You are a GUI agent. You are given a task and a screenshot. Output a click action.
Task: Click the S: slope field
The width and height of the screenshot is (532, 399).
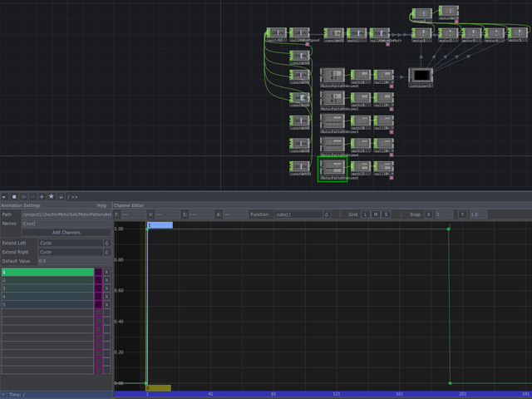click(201, 214)
